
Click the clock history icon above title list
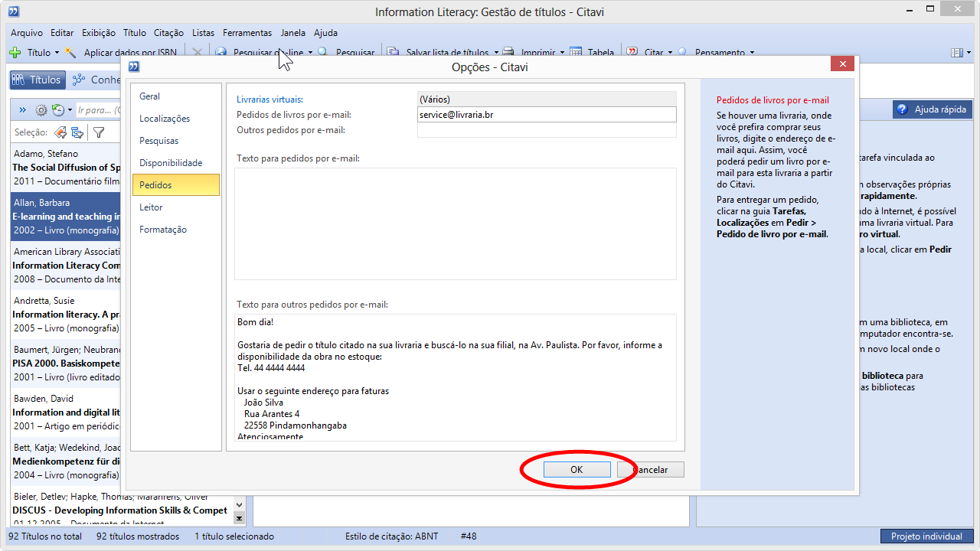click(x=58, y=110)
